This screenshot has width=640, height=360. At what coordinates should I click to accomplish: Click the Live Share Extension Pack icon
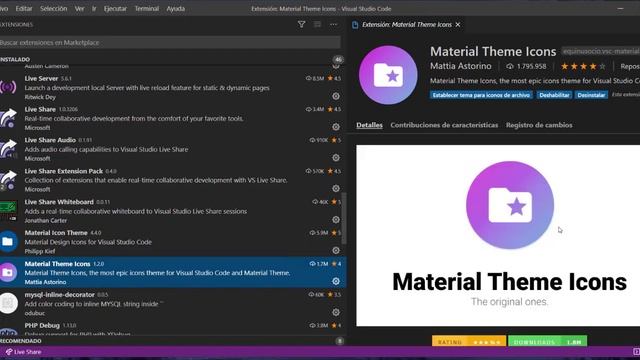8,180
